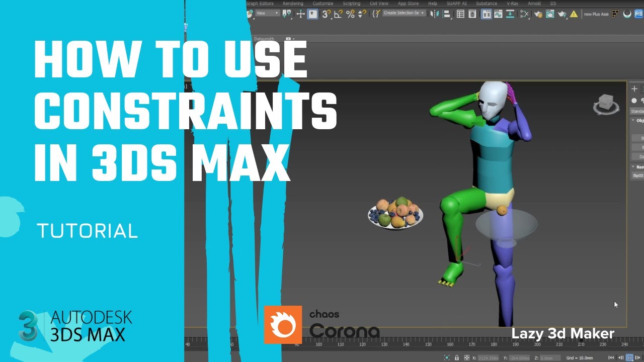Open the Arnold menu
Image resolution: width=644 pixels, height=362 pixels.
click(534, 4)
